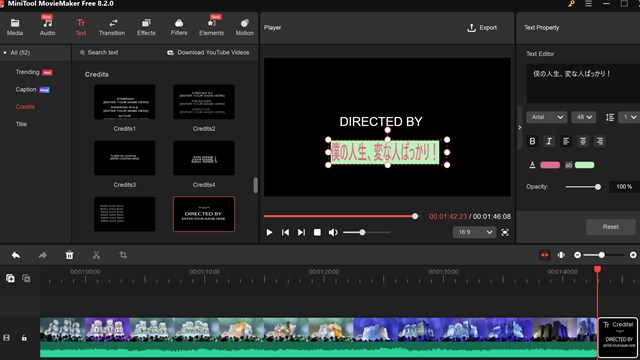Select the Crop tool

tap(123, 255)
